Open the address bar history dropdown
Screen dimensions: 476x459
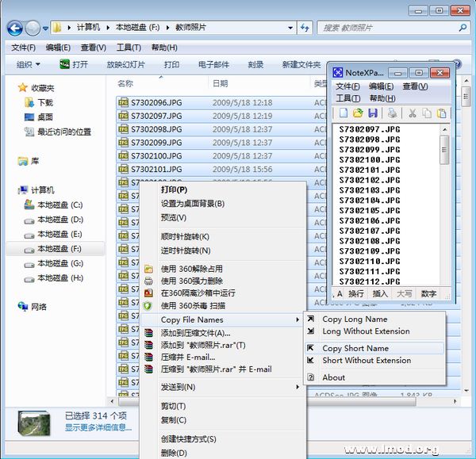click(290, 28)
